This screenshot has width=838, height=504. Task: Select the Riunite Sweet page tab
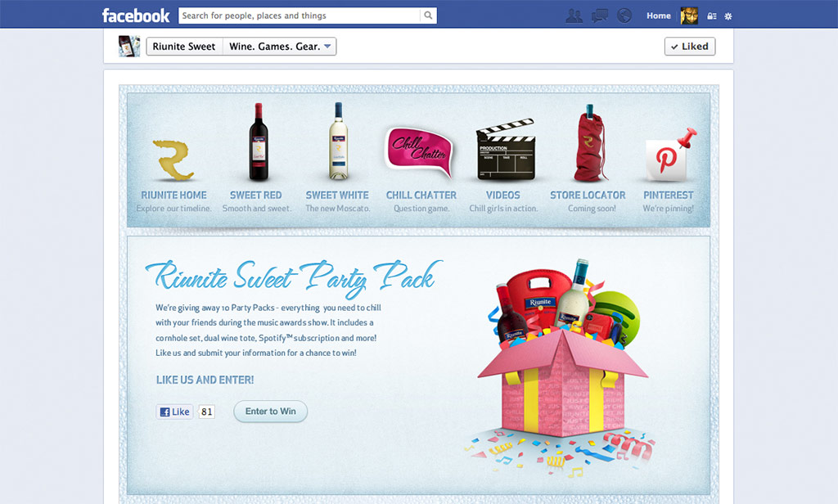coord(184,47)
